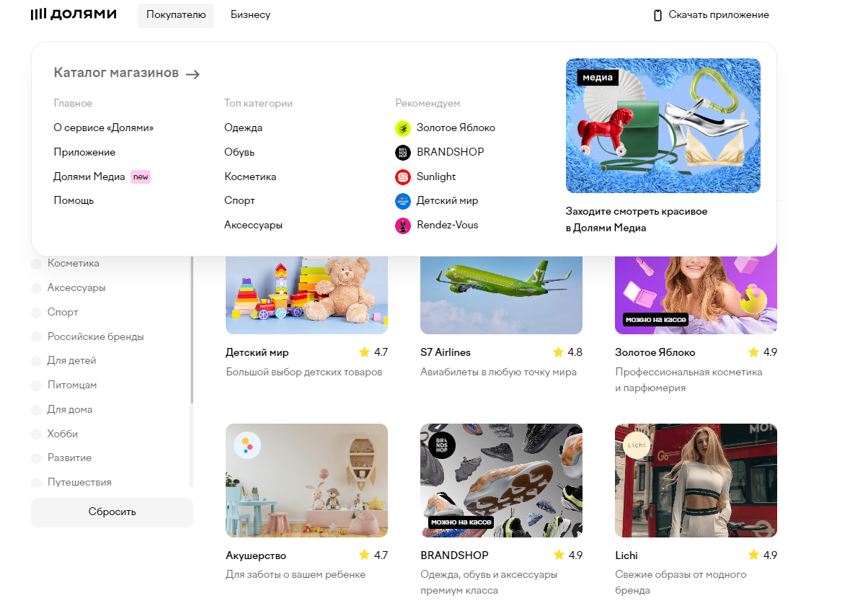Click the медиа label on the banner
This screenshot has width=850, height=616.
point(598,78)
